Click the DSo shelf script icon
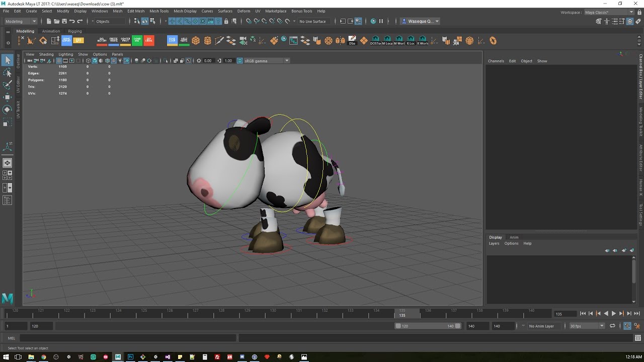Viewport: 644px width, 362px height. click(x=352, y=41)
